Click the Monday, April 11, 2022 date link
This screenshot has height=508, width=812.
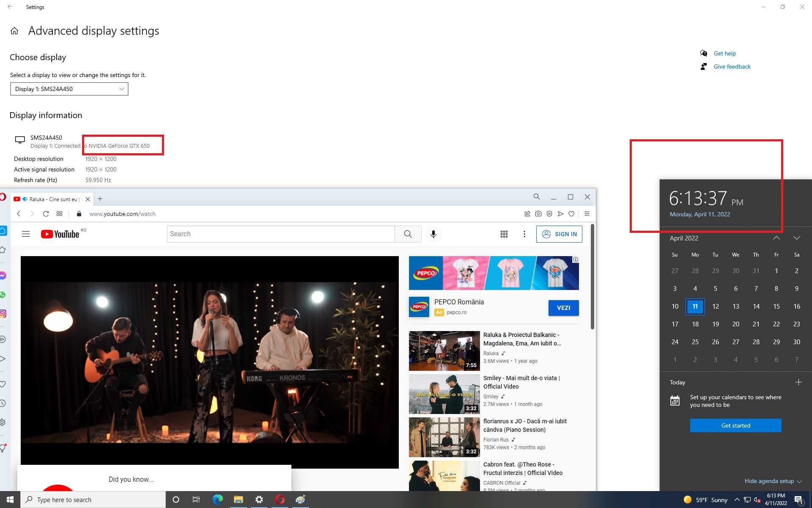click(700, 214)
